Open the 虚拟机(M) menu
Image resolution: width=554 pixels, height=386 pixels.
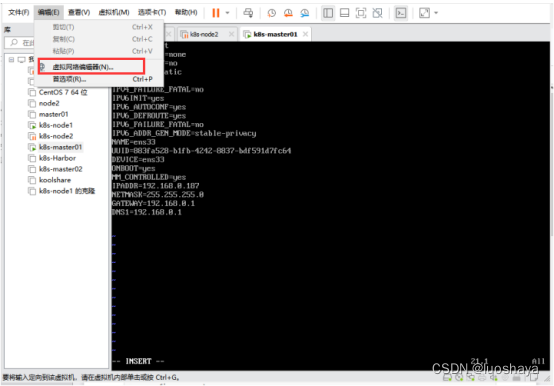coord(114,12)
